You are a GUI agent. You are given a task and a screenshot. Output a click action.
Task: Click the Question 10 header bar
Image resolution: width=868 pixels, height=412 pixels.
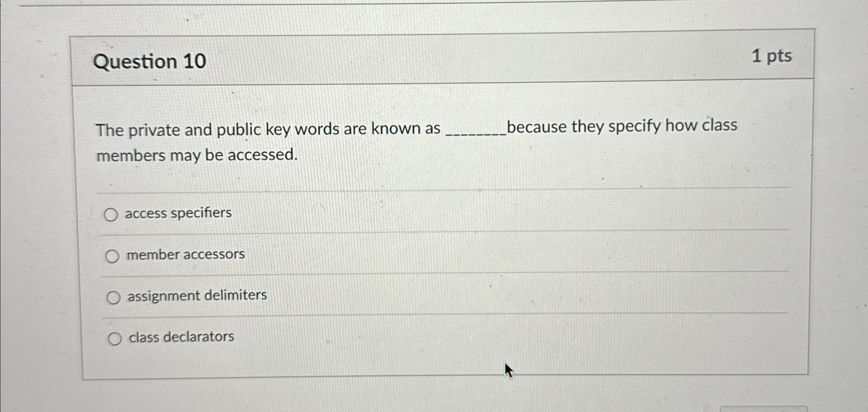click(x=435, y=60)
